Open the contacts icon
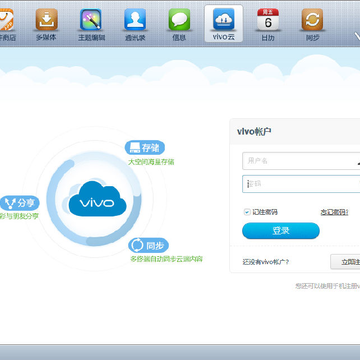This screenshot has height=360, width=360. [x=135, y=25]
